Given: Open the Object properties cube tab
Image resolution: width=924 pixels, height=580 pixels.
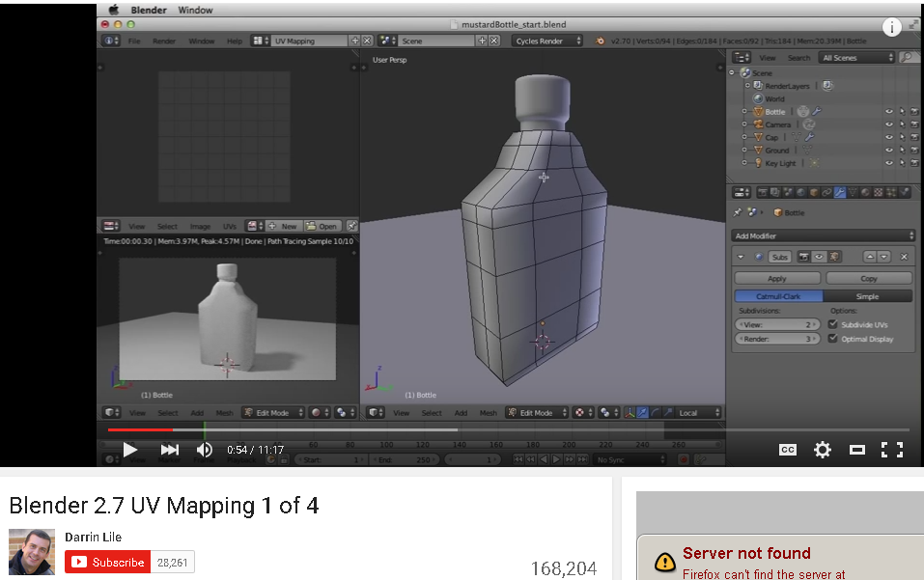Looking at the screenshot, I should click(814, 193).
